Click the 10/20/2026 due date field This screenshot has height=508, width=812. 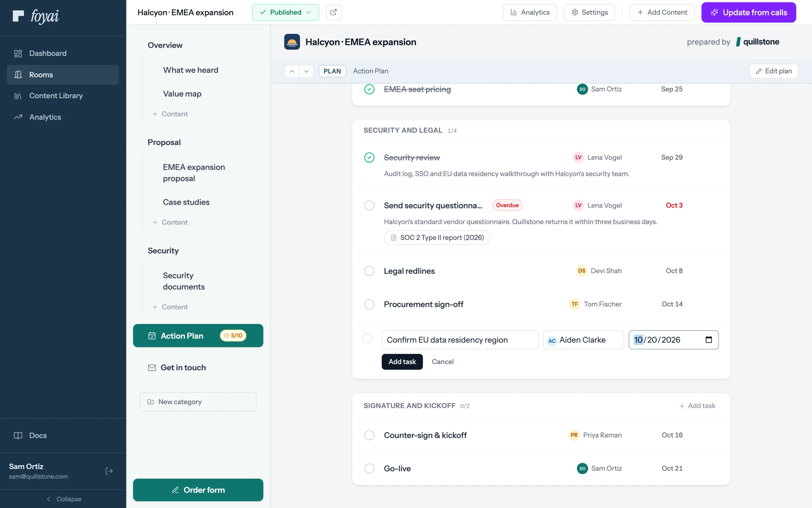674,340
